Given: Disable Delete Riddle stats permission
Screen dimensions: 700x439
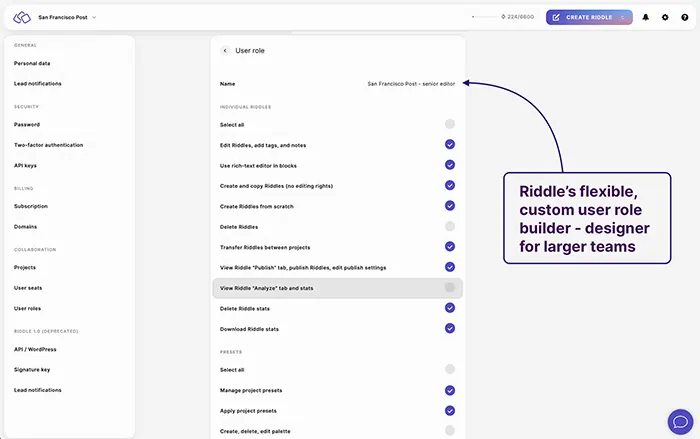Looking at the screenshot, I should 450,308.
